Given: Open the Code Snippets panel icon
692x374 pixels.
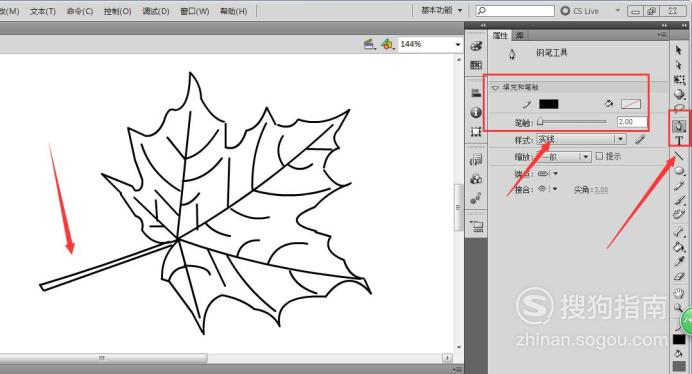Looking at the screenshot, I should coord(476,159).
